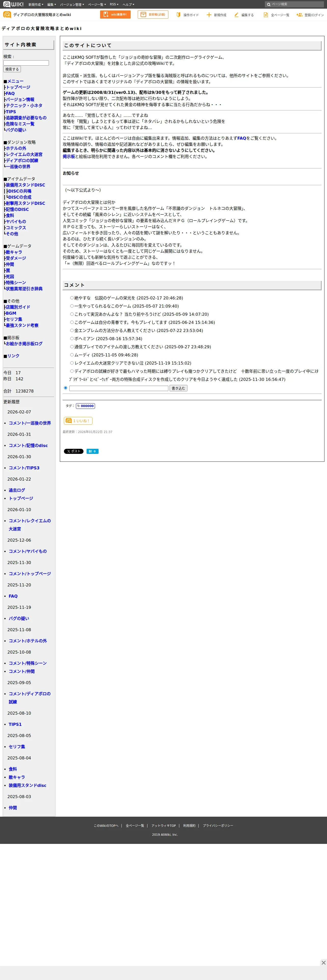Open DISCの合成 link
The height and width of the screenshot is (980, 327).
tap(20, 197)
